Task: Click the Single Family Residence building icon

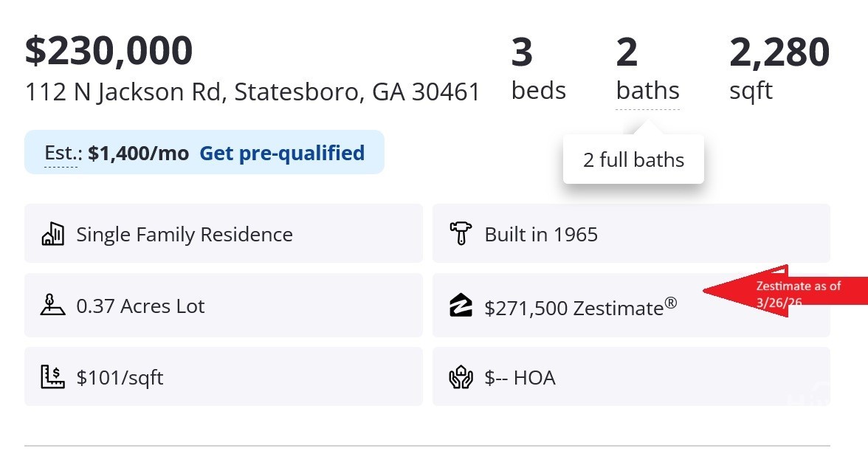Action: pos(52,235)
